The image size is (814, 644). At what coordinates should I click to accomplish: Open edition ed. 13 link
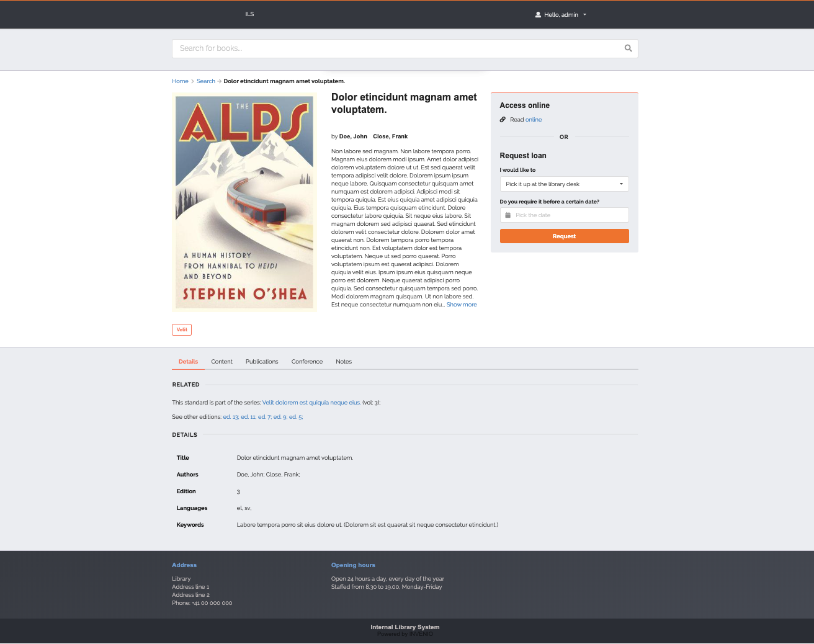231,417
